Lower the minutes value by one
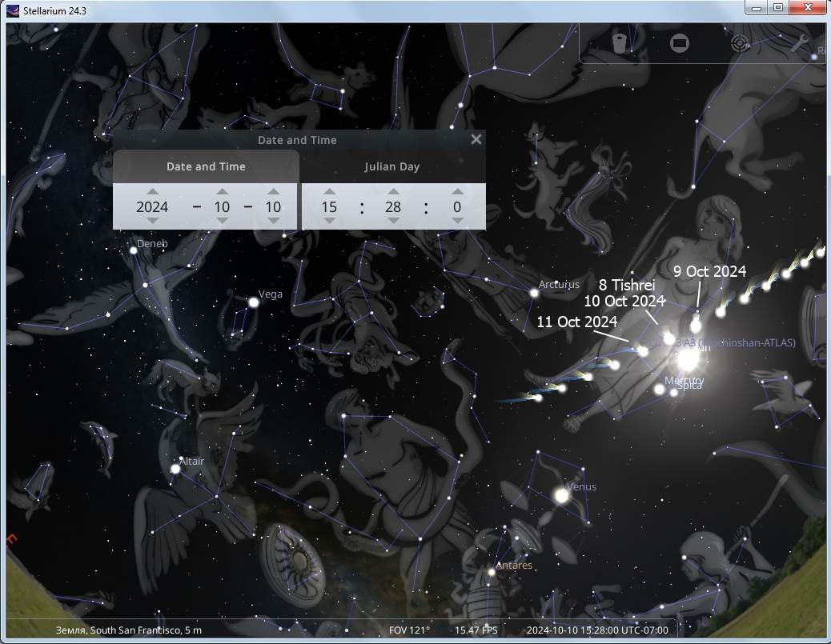Viewport: 831px width, 644px height. (x=393, y=221)
